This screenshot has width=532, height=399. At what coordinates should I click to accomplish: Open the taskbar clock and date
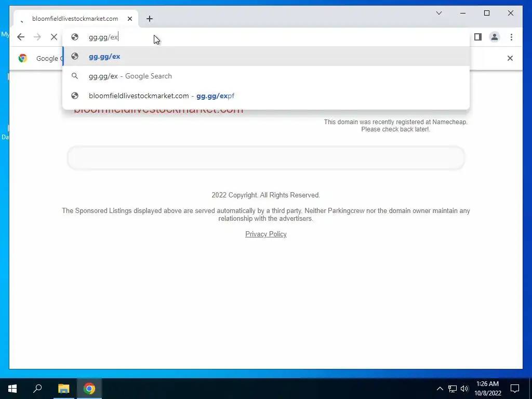pos(487,389)
